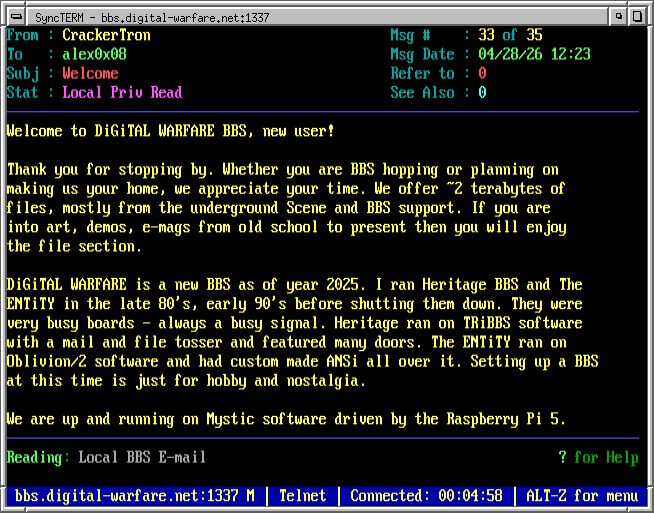Click the line mentioning TRiBBS software
Image resolution: width=654 pixels, height=513 pixels.
tap(294, 323)
